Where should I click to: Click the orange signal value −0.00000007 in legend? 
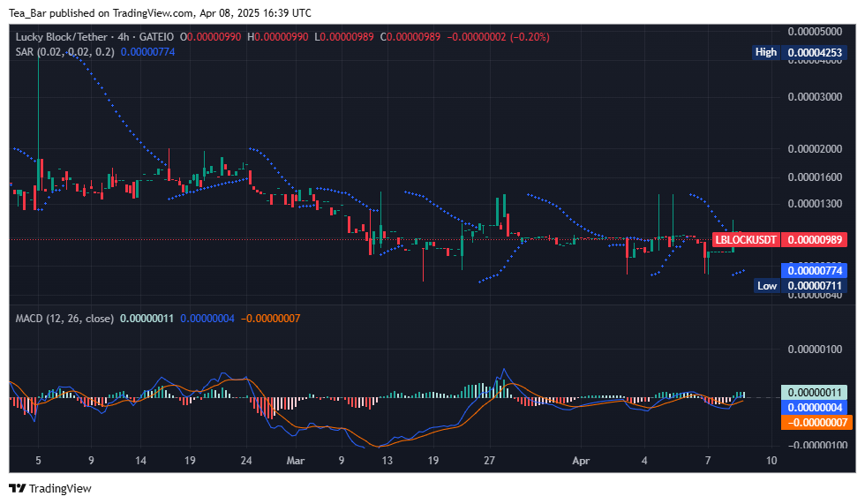[x=270, y=318]
